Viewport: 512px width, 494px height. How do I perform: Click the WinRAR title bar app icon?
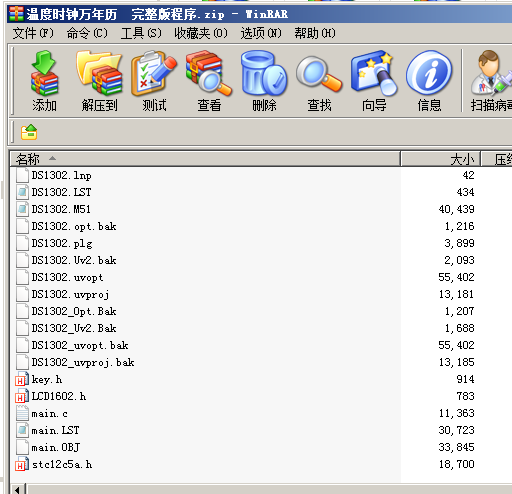pos(16,14)
